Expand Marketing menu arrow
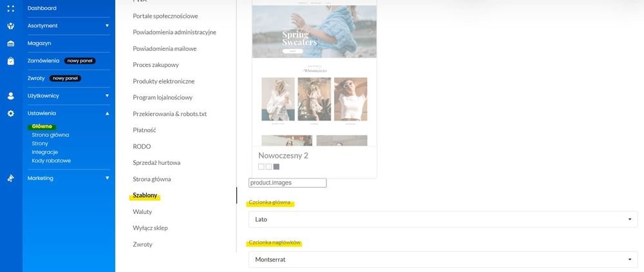 pos(107,178)
